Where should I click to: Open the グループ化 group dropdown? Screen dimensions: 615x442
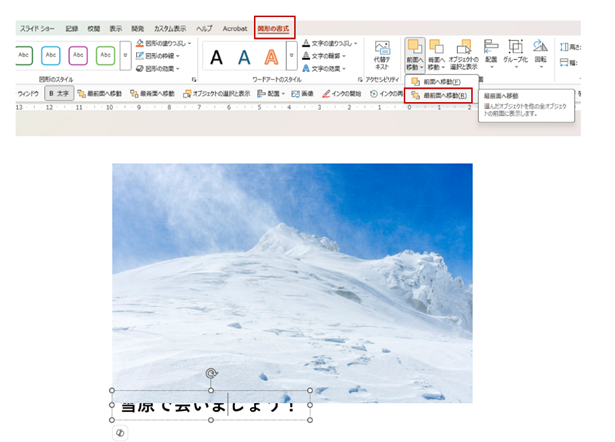click(x=515, y=54)
